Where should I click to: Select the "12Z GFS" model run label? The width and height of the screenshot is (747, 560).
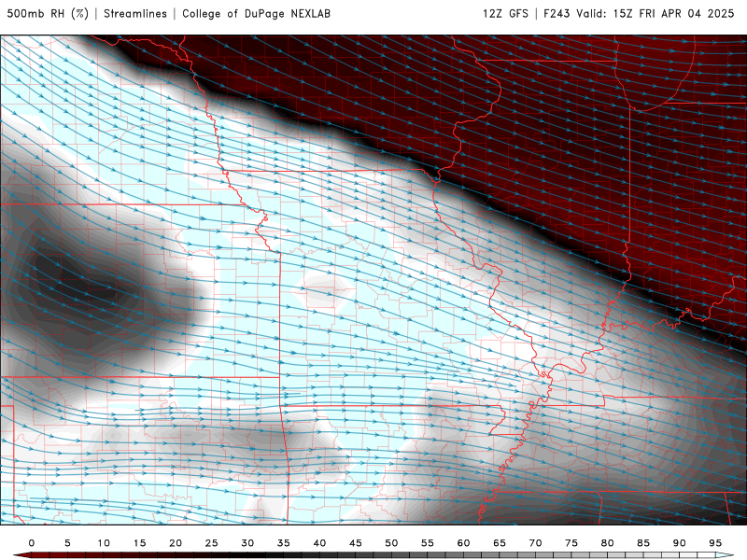click(x=505, y=13)
